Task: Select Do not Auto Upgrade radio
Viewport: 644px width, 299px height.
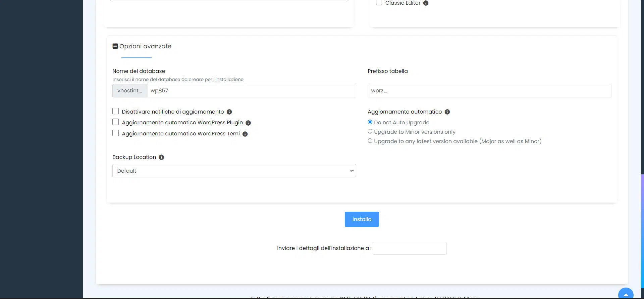Action: 370,122
